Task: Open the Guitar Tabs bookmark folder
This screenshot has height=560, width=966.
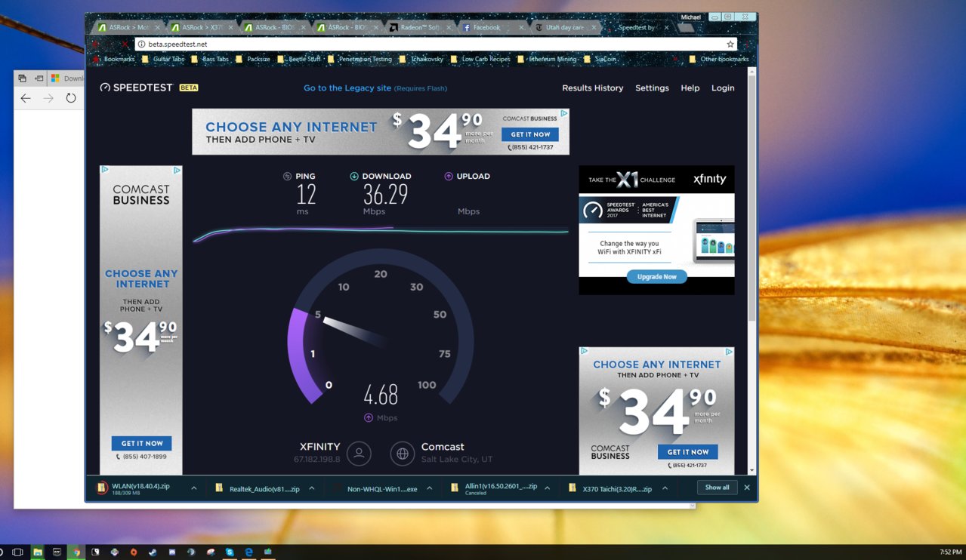Action: pos(162,59)
